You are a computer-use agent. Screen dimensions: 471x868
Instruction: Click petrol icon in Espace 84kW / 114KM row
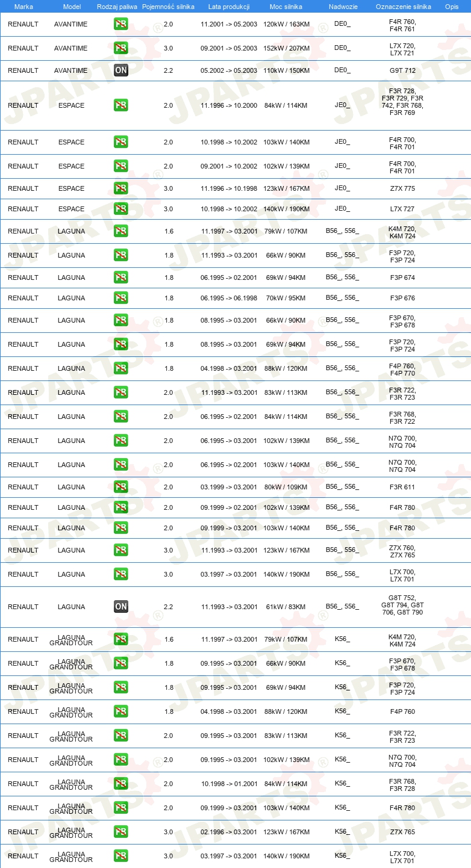coord(121,105)
